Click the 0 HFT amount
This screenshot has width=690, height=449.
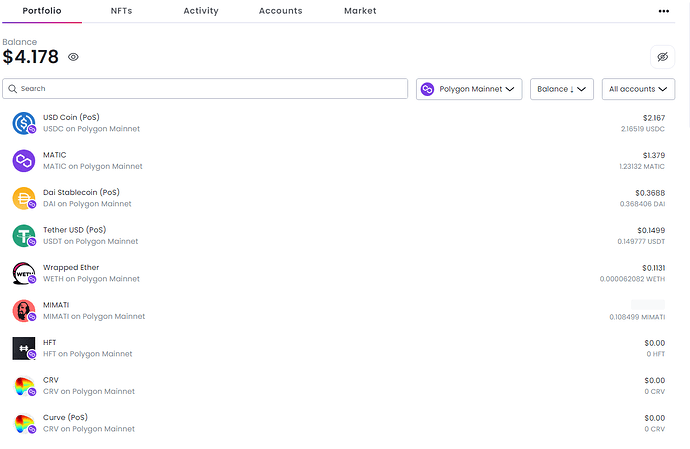pos(656,354)
